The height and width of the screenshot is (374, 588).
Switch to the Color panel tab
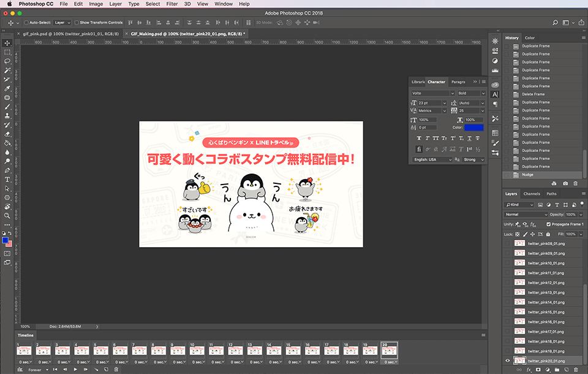point(529,37)
